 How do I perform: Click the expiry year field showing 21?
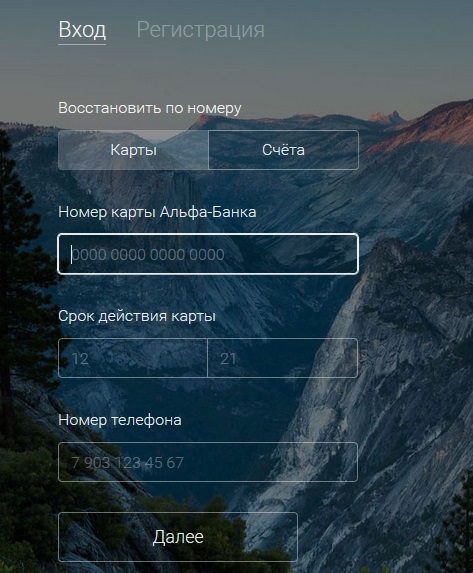pos(282,358)
